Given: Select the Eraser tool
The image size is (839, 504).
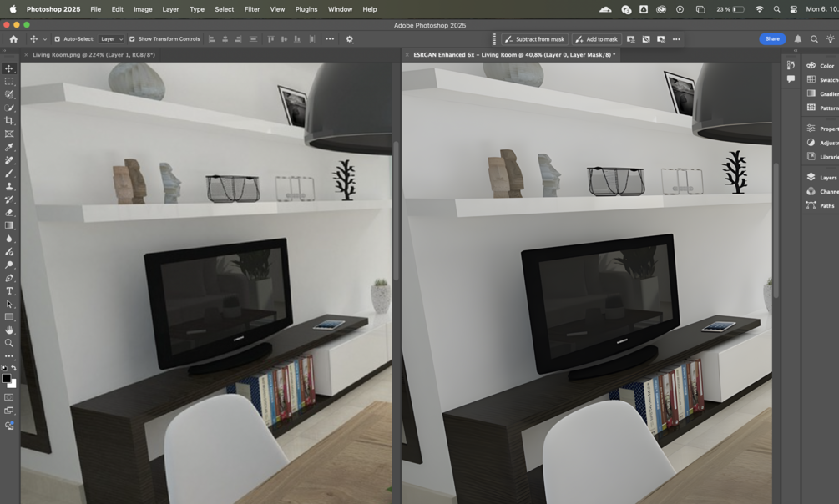Looking at the screenshot, I should tap(9, 213).
